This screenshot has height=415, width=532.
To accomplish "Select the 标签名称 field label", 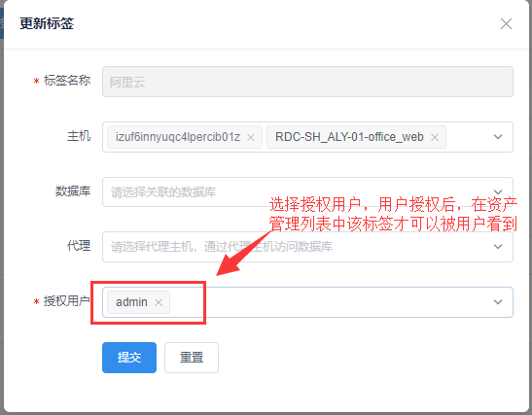I will 67,81.
